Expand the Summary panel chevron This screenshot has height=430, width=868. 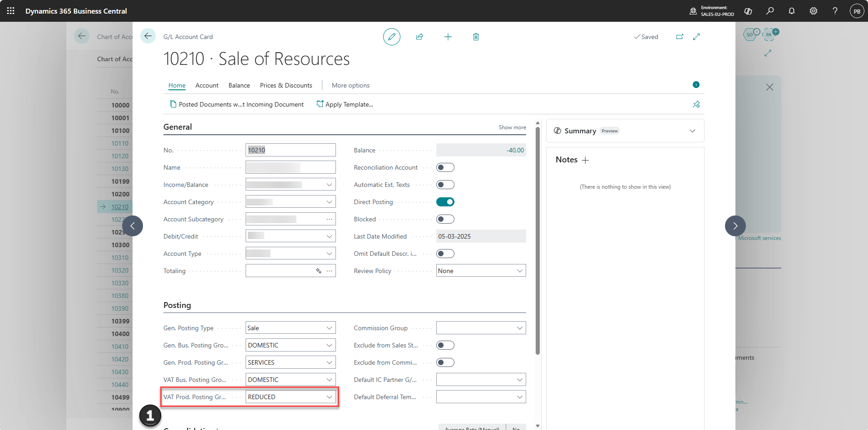(x=692, y=131)
